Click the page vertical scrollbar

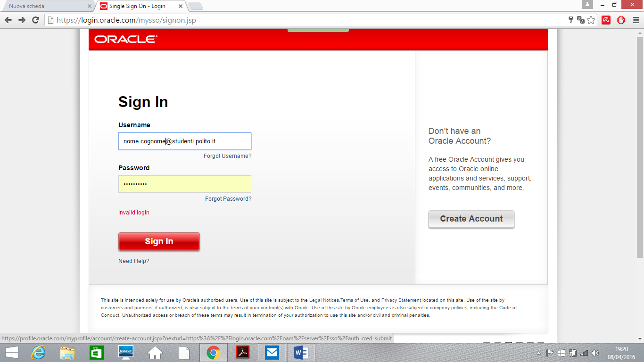640,147
